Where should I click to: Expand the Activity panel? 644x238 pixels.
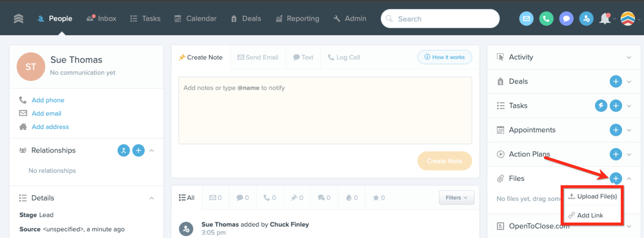pos(629,58)
